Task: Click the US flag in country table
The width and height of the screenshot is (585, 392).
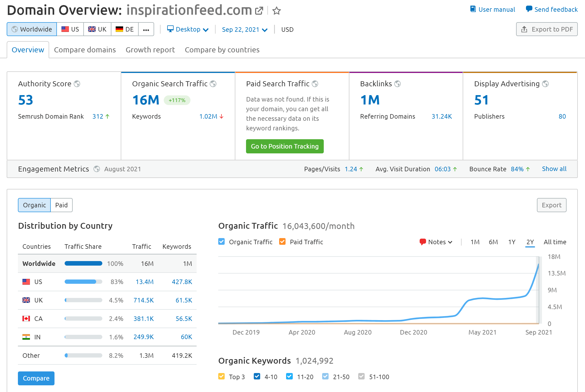Action: tap(26, 282)
